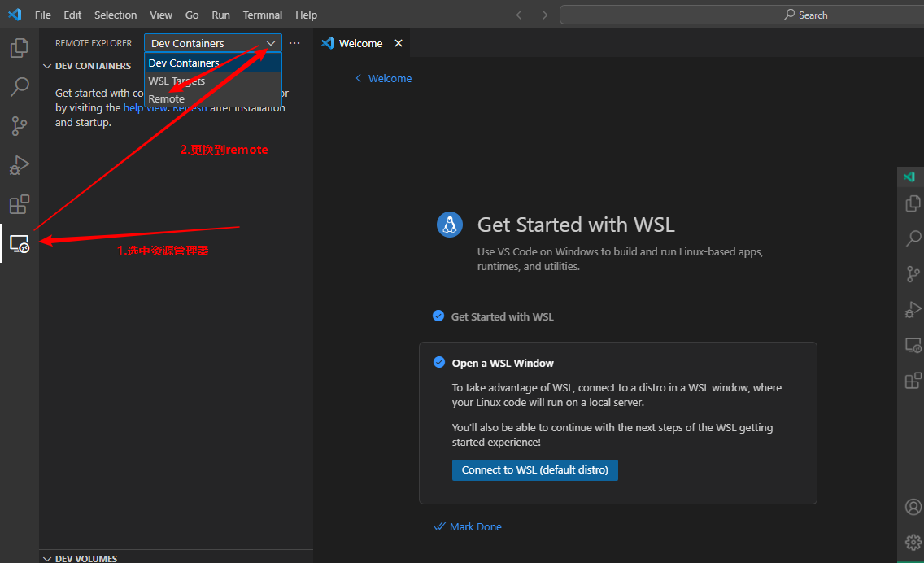Select the Remote Explorer activity bar icon

point(20,243)
